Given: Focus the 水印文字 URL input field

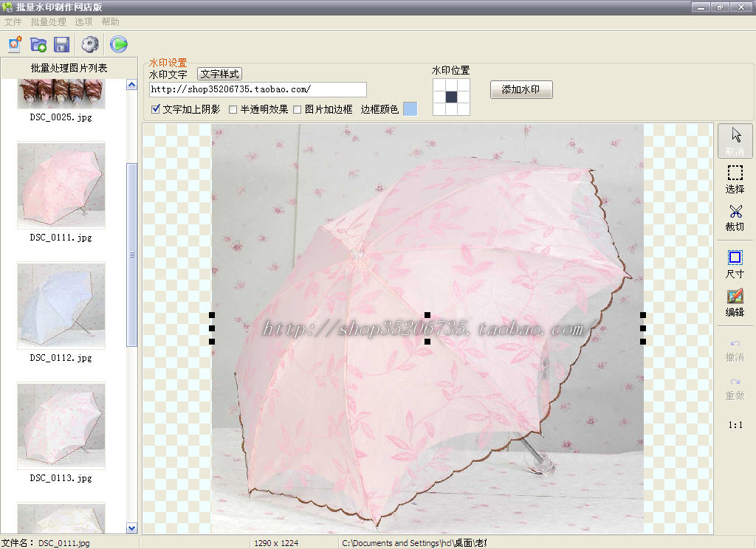Looking at the screenshot, I should pos(258,89).
